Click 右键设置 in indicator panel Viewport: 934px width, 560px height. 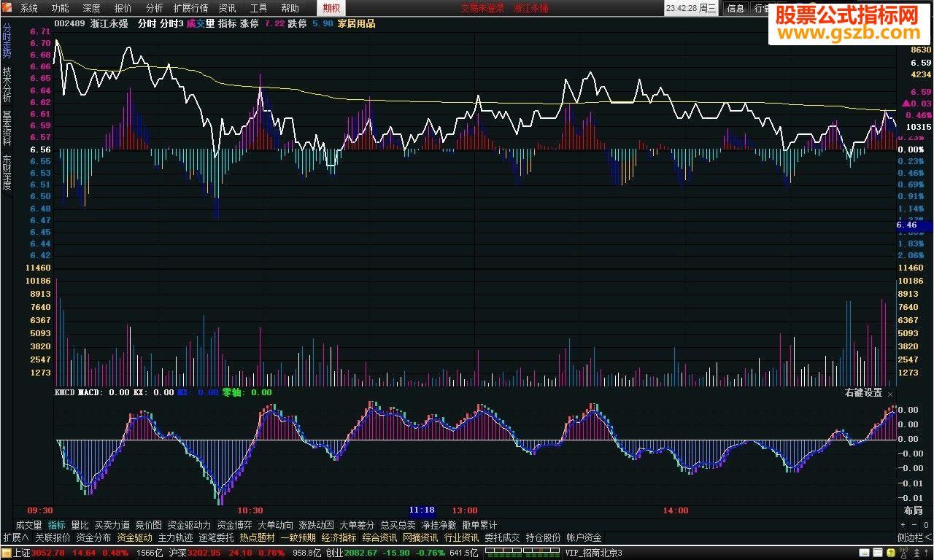click(863, 392)
